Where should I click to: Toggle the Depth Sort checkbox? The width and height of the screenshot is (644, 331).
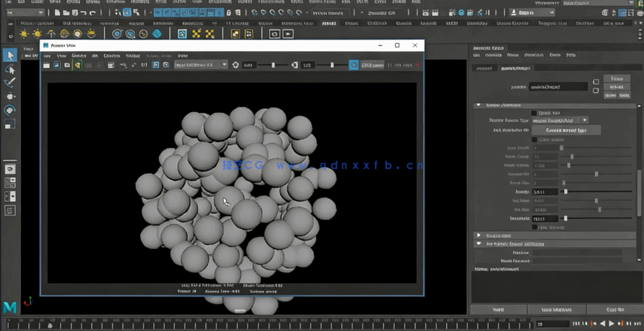(x=534, y=113)
